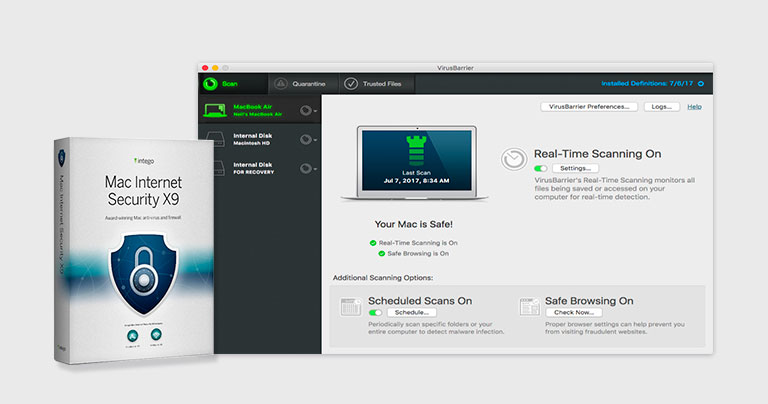
Task: Click the Safe Browsing On heading
Action: 589,301
